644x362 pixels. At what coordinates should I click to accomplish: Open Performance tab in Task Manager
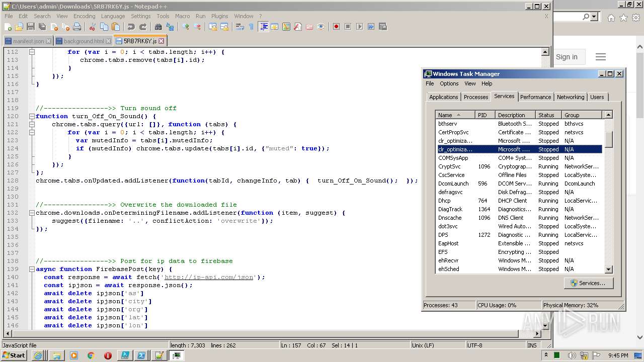[535, 97]
